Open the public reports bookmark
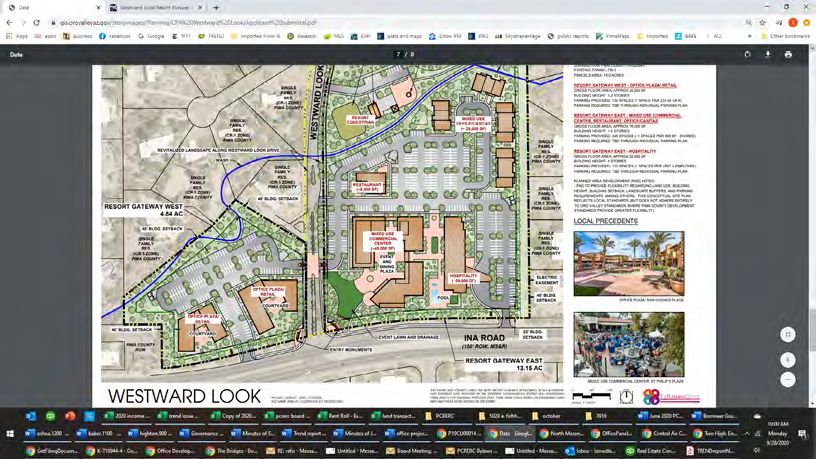The image size is (816, 459). 568,36
